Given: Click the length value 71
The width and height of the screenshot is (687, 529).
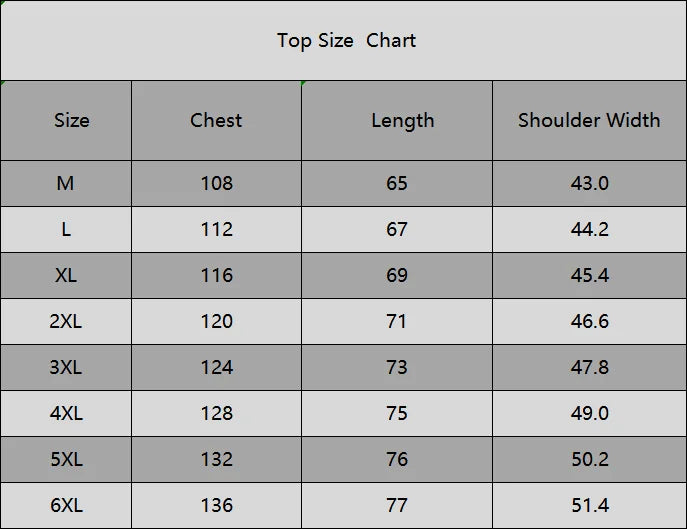Looking at the screenshot, I should point(397,321).
